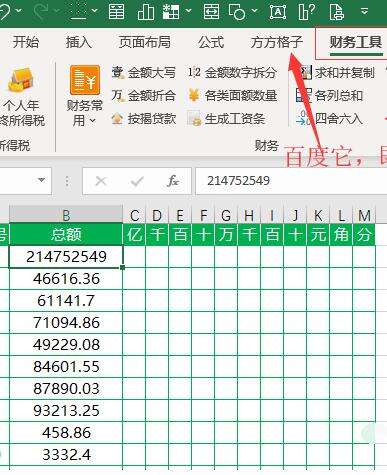387x475 pixels.
Task: Select cell containing 49229.08
Action: click(66, 345)
